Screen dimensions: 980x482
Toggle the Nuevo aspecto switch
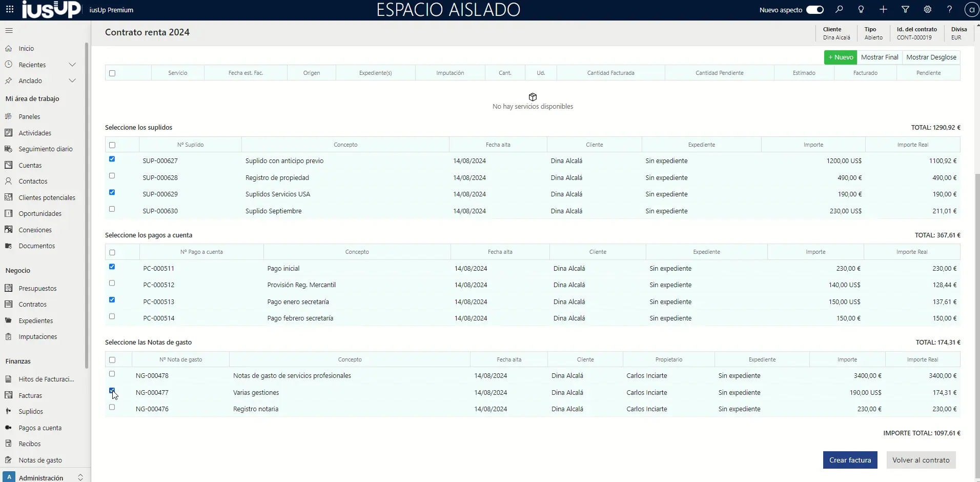tap(814, 10)
